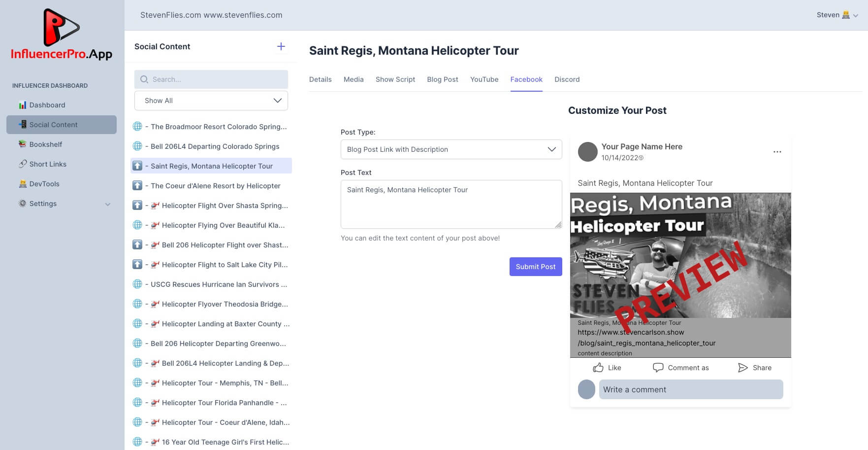868x450 pixels.
Task: Switch to the Discord tab
Action: 567,79
